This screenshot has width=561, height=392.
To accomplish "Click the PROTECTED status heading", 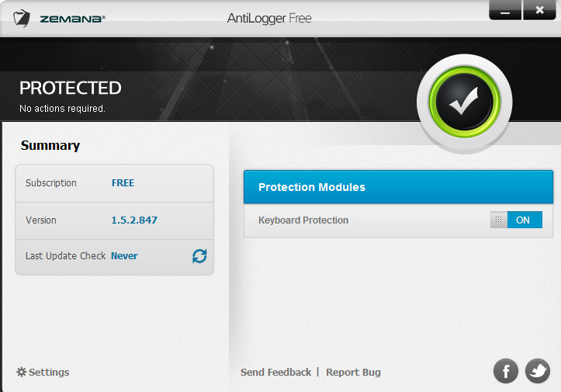I will point(71,88).
